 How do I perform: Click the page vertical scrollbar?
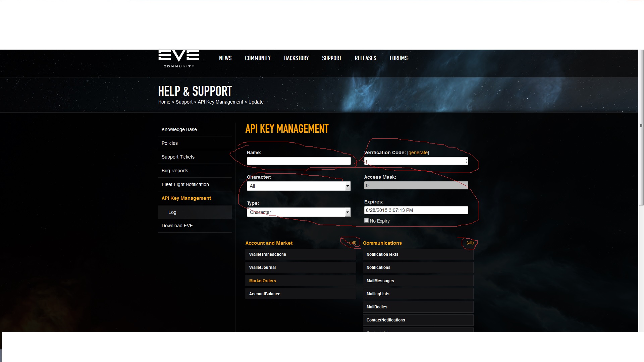coord(641,126)
